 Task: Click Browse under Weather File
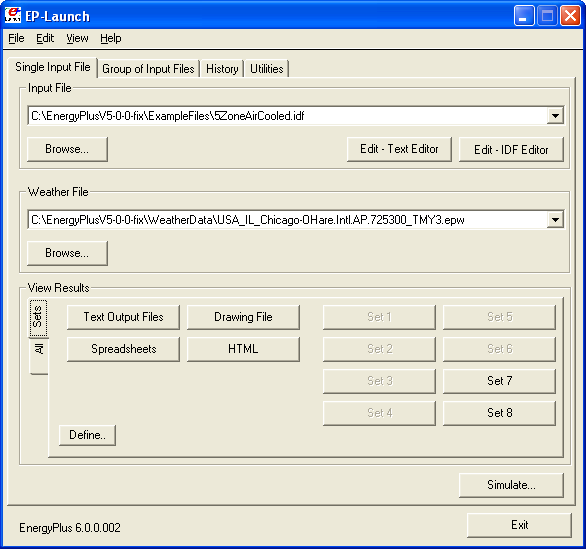[x=67, y=253]
